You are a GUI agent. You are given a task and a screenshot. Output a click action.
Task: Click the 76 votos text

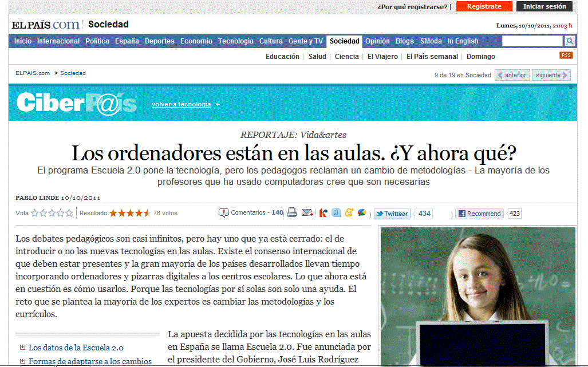(x=165, y=213)
